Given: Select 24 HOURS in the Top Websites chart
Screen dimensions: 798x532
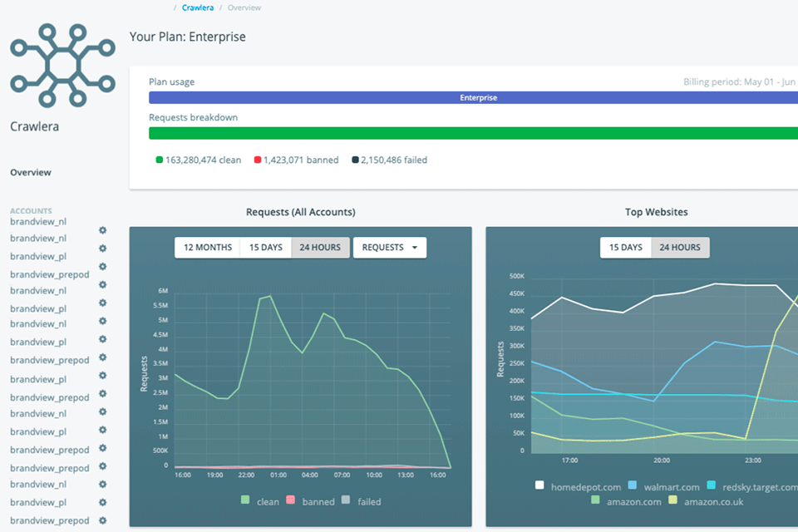Looking at the screenshot, I should [x=679, y=248].
